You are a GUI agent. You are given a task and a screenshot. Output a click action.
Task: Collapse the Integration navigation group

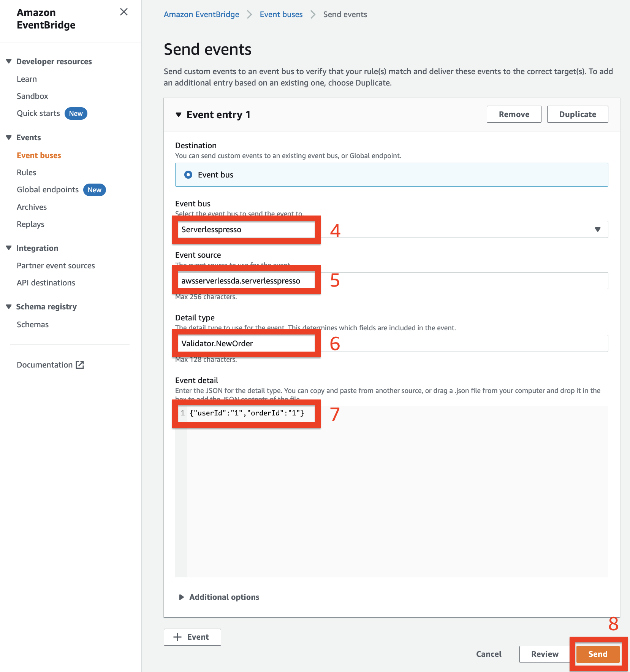click(x=9, y=248)
